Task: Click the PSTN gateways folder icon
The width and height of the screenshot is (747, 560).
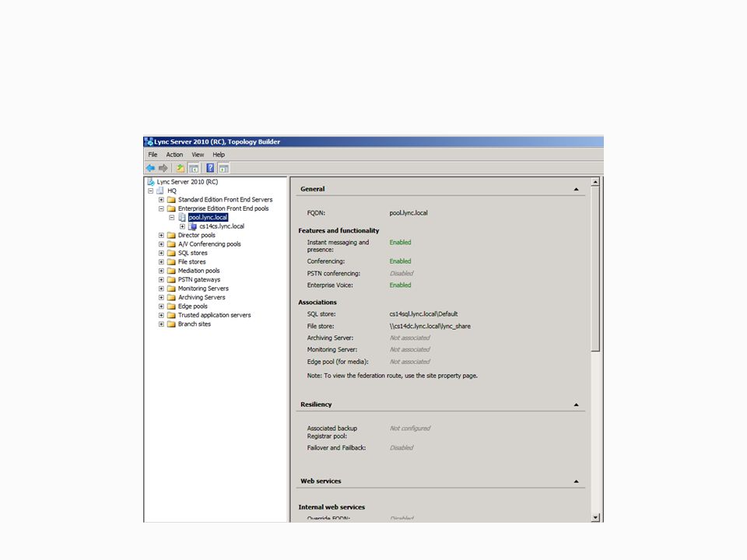Action: click(171, 279)
